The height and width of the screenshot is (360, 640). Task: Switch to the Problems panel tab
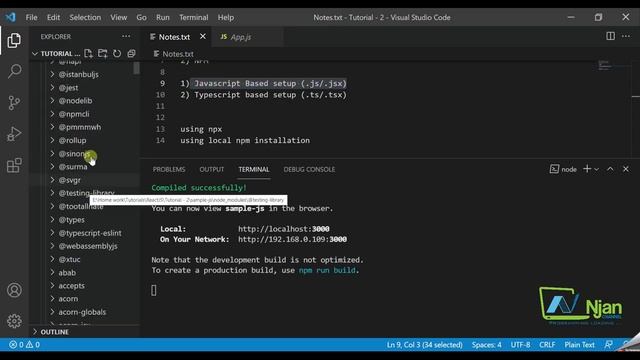pos(169,169)
